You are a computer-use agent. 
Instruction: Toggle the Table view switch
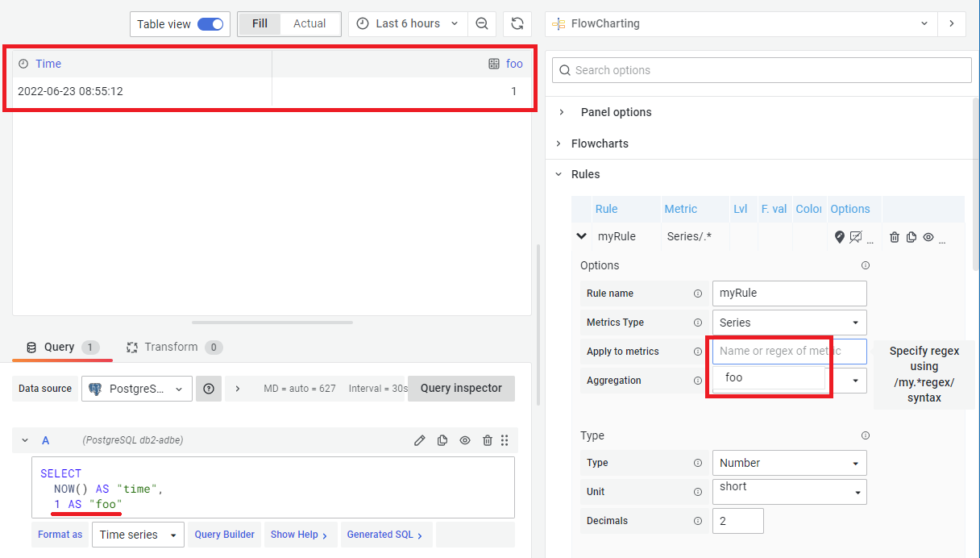[210, 24]
